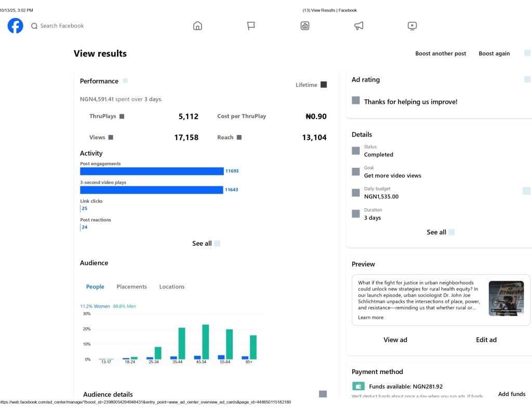Screen dimensions: 532x412
Task: Open the Pages flag icon
Action: 251,25
